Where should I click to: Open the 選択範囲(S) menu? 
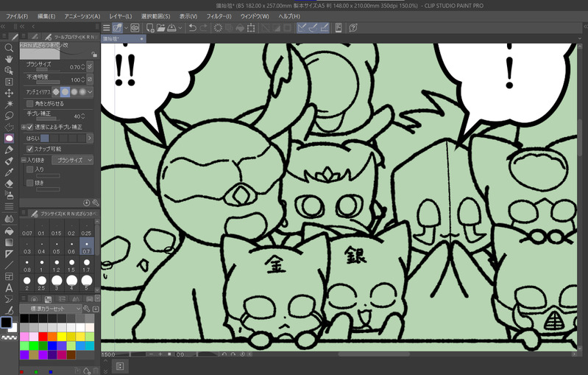(x=155, y=16)
